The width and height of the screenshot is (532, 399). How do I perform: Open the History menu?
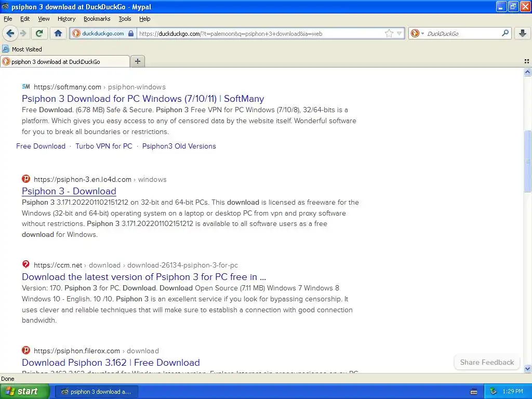click(66, 19)
